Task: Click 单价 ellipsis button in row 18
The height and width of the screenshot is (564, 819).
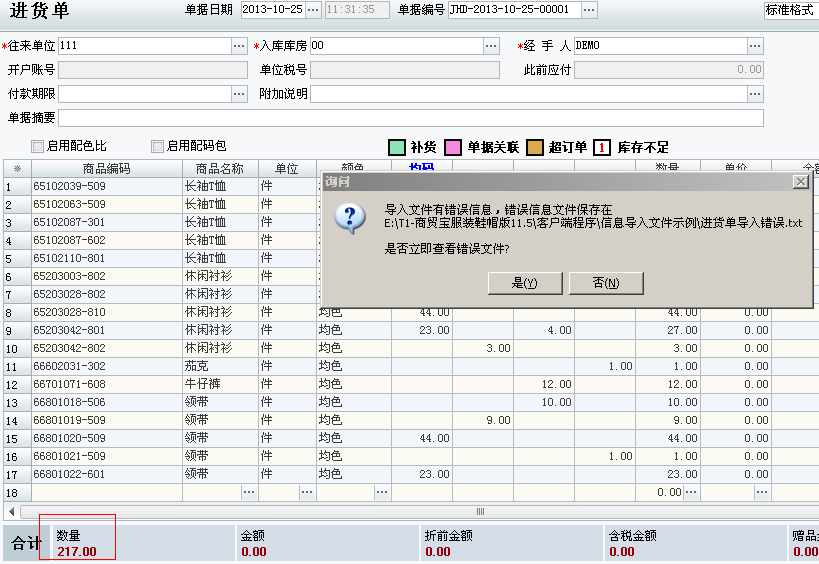Action: point(762,492)
